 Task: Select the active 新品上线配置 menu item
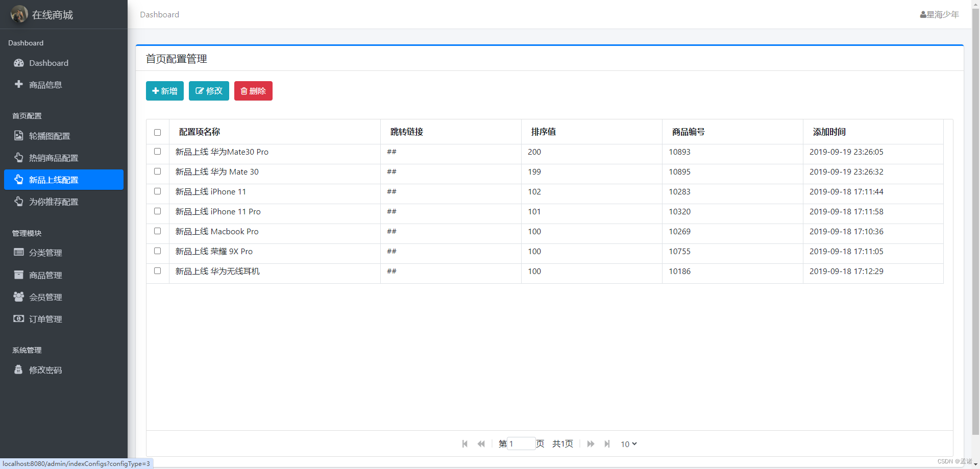64,180
